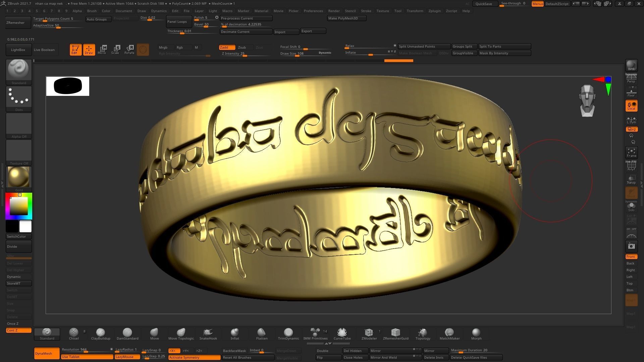Open the Material menu
The height and width of the screenshot is (362, 644).
261,11
